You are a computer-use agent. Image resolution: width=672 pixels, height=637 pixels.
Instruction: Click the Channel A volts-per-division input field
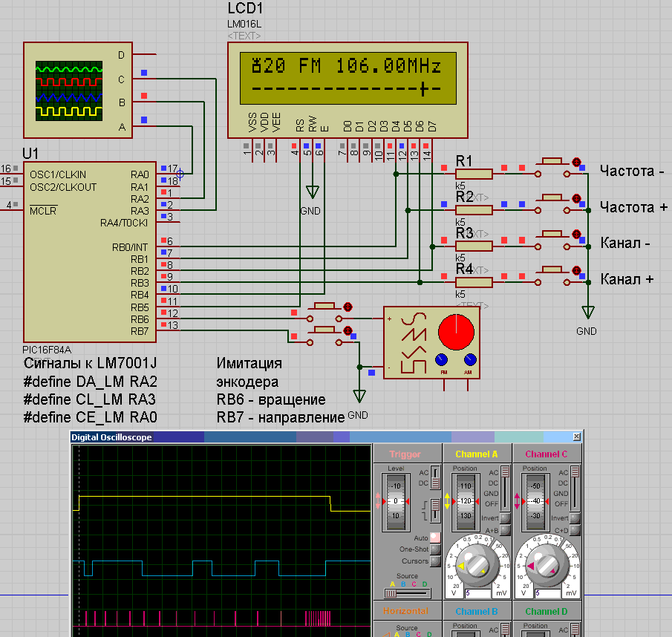coord(477,594)
